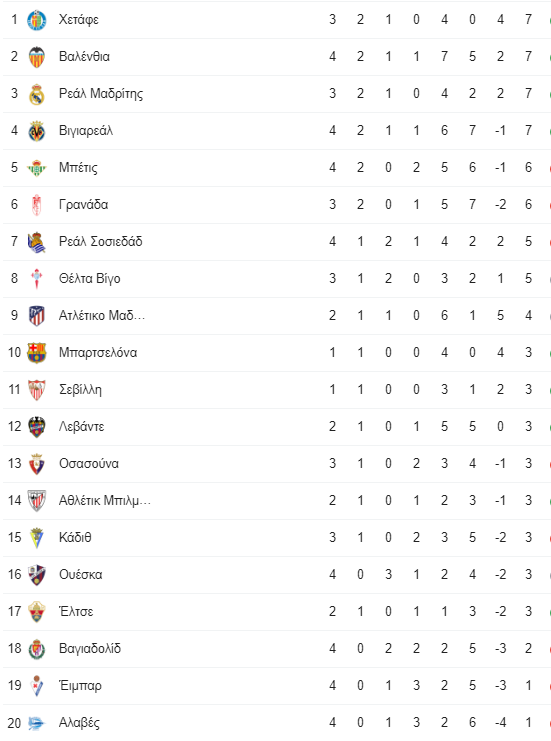The image size is (551, 741).
Task: Open the Ρεάλ Σοσιεδάδ team link
Action: (100, 241)
